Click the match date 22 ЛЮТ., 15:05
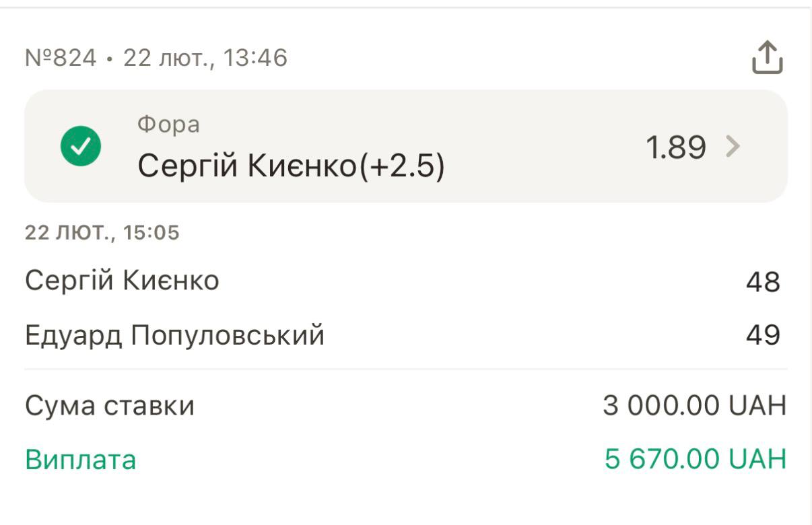This screenshot has width=812, height=525. point(102,233)
